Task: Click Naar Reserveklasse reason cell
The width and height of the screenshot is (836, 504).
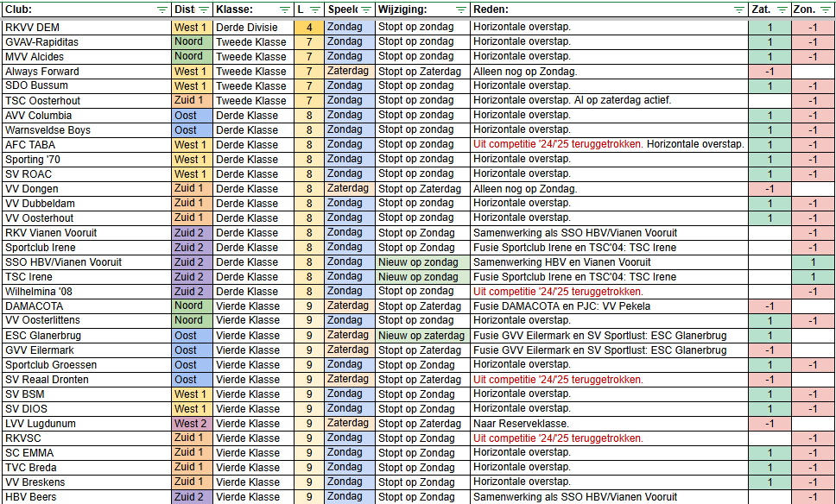Action: [x=610, y=424]
